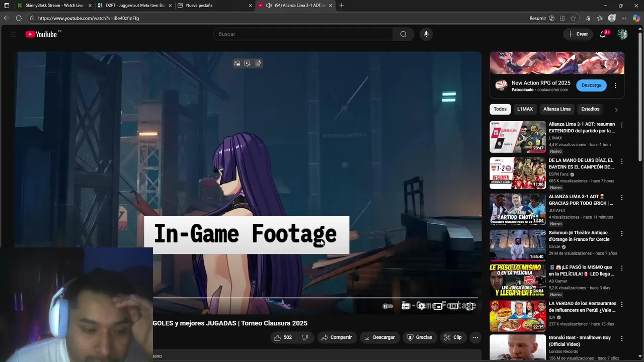Open options for New Action RPG ad
Screen dimensions: 644x362
click(615, 86)
